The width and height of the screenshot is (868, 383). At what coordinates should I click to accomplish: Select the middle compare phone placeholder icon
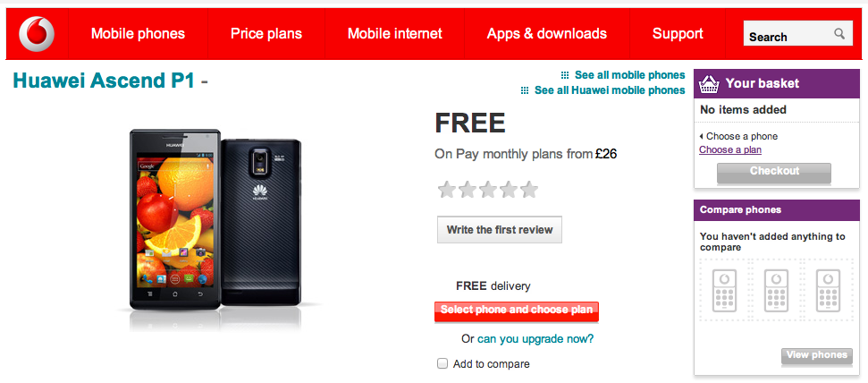tap(776, 290)
